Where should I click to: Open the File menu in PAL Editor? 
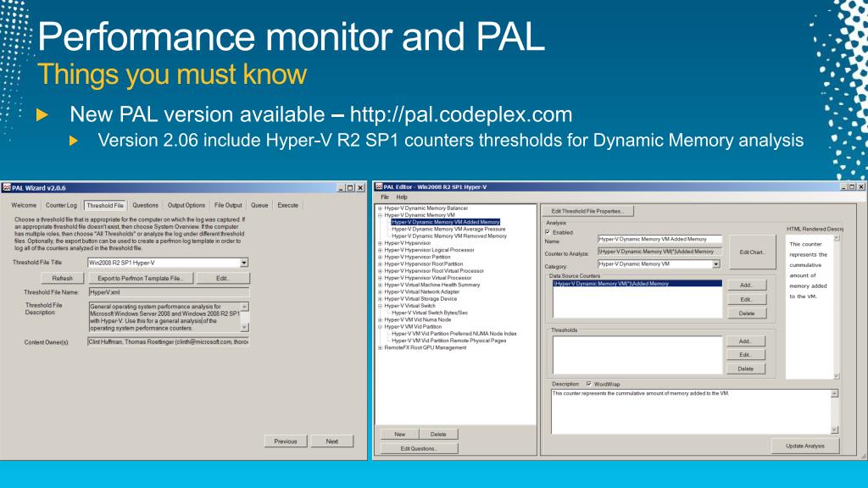pyautogui.click(x=385, y=197)
